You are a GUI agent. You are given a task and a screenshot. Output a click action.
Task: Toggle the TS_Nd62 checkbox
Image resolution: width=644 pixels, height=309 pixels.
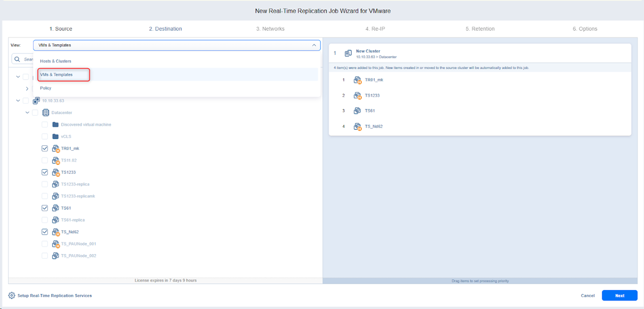[45, 232]
